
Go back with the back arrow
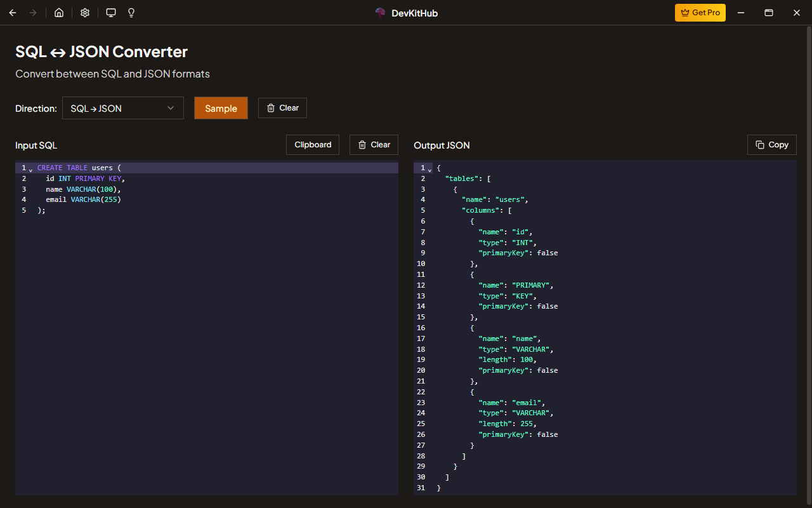[x=13, y=13]
